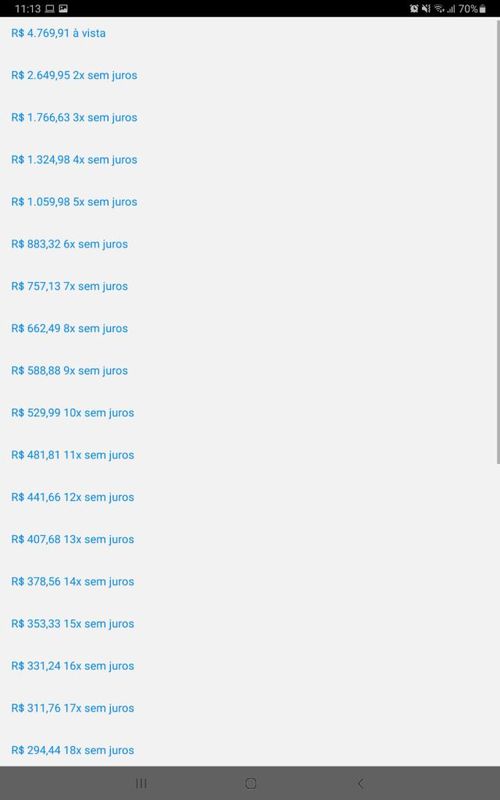
Task: Choose R$ 294,44 18x sem juros
Action: [72, 751]
